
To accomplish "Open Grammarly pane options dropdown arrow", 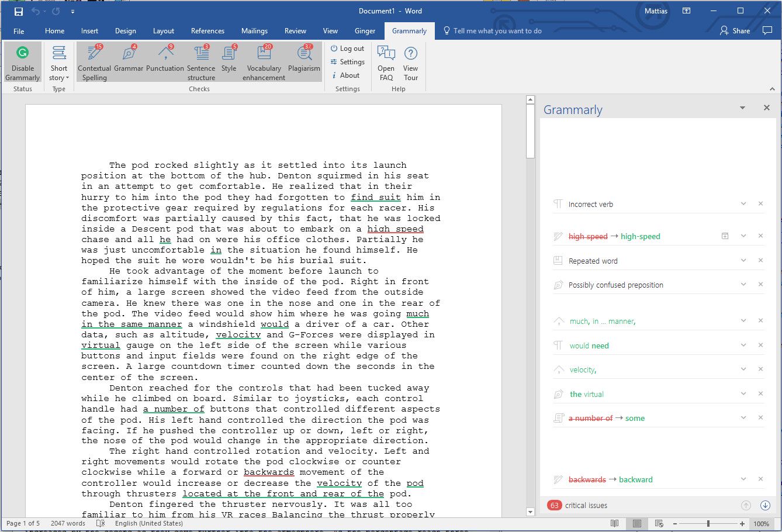I will (x=742, y=108).
